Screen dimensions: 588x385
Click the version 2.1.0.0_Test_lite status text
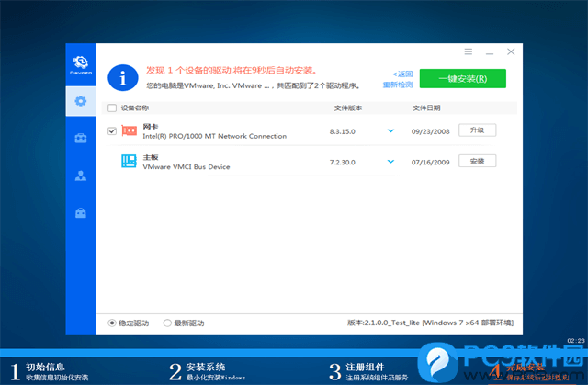point(430,323)
